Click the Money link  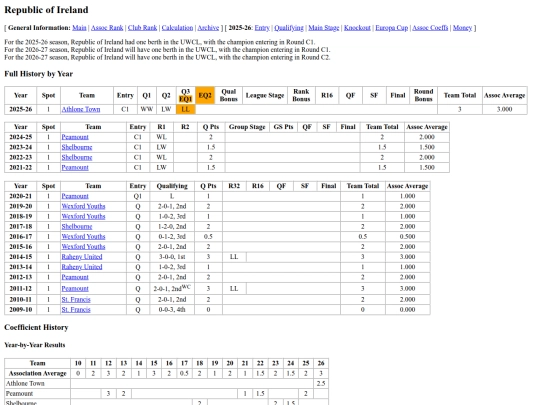462,28
